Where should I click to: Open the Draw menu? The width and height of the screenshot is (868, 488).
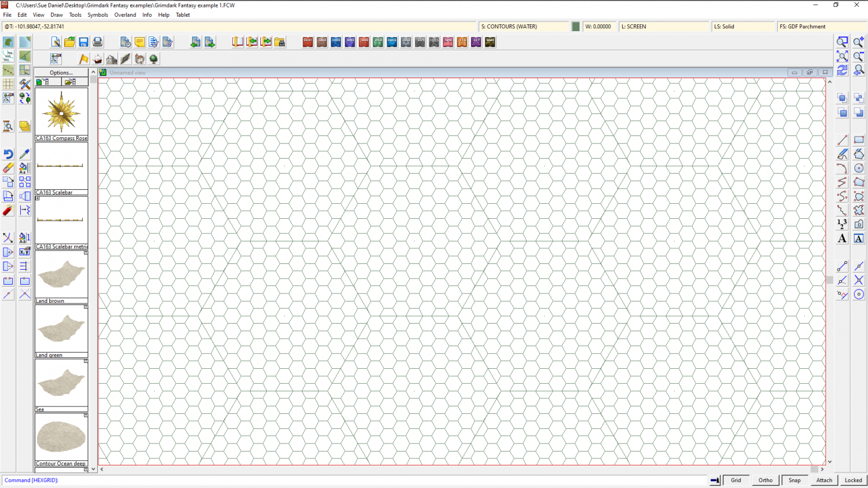57,15
